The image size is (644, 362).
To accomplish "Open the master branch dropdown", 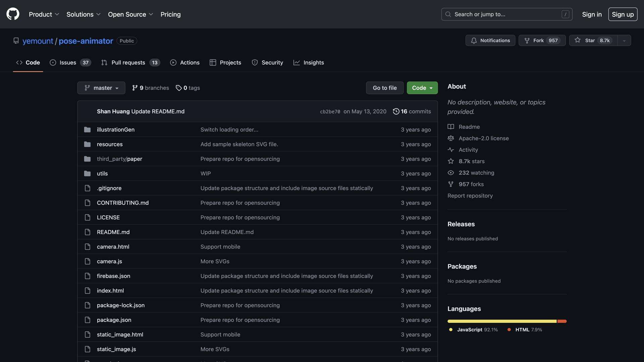I will (x=101, y=88).
